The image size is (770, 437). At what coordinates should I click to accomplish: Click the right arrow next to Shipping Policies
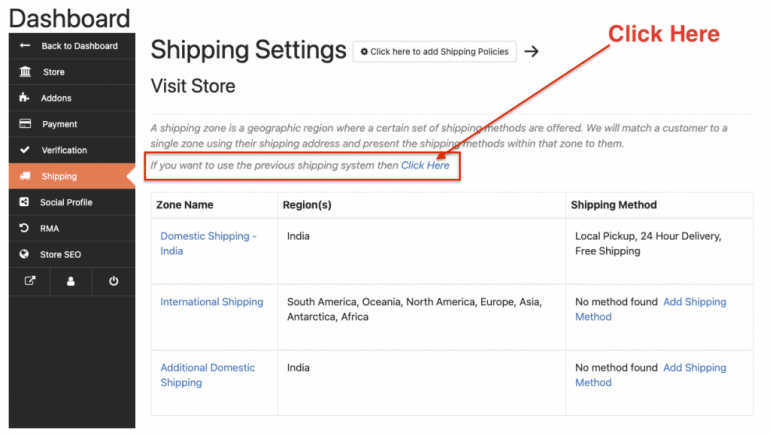[531, 51]
